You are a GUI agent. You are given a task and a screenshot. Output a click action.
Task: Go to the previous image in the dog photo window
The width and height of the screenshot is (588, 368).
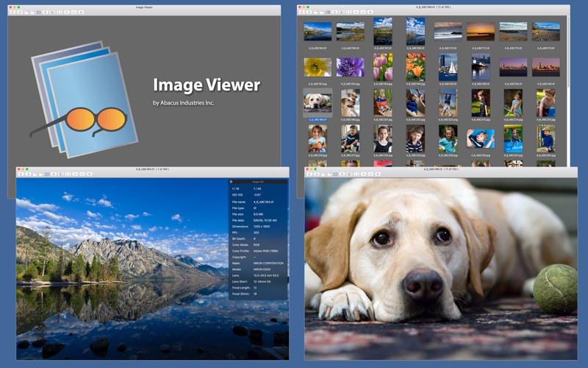click(309, 174)
